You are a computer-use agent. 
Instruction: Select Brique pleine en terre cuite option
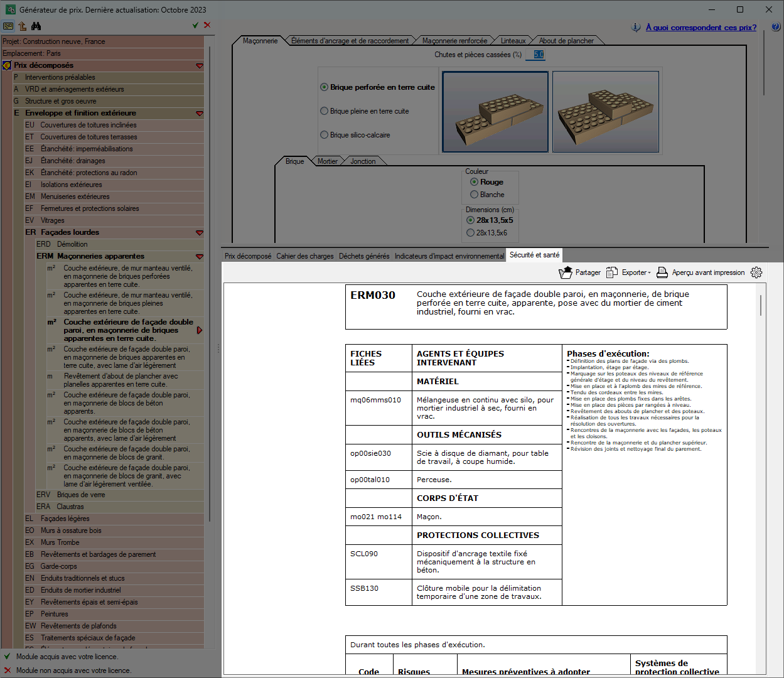(x=364, y=111)
